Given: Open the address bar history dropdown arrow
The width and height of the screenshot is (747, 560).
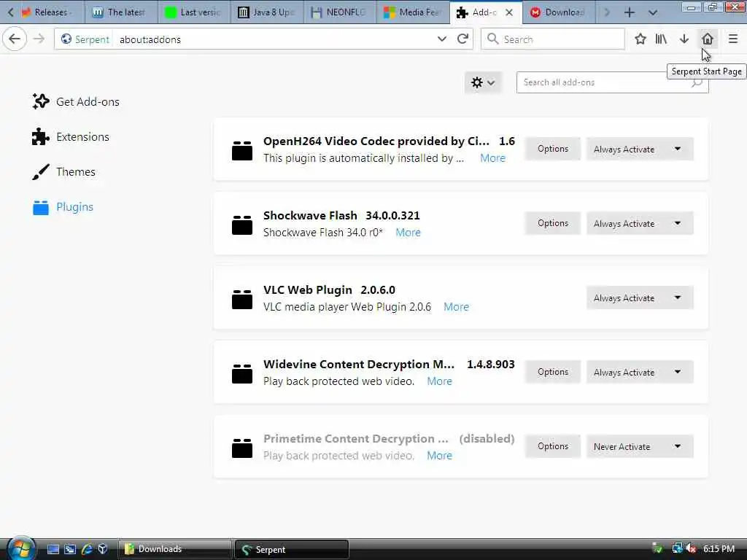Looking at the screenshot, I should tap(441, 39).
